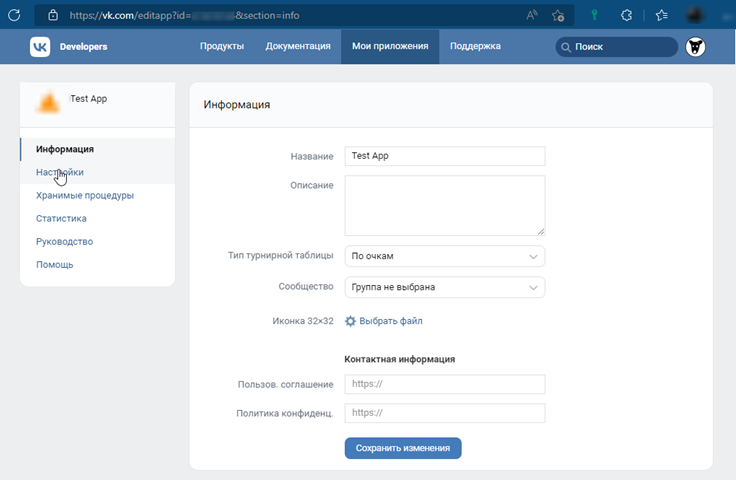This screenshot has width=736, height=480.
Task: Click the Политика конфиденц. URL field
Action: [x=445, y=413]
